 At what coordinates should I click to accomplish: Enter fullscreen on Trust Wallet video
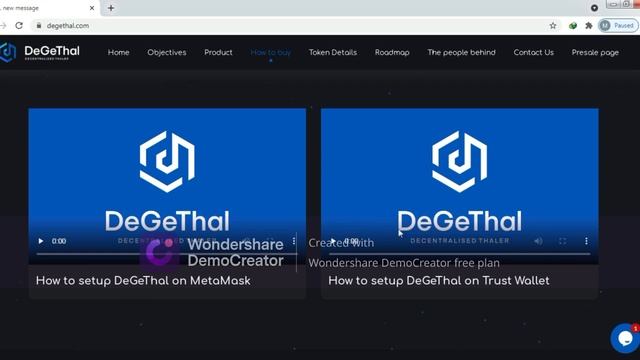[x=562, y=241]
